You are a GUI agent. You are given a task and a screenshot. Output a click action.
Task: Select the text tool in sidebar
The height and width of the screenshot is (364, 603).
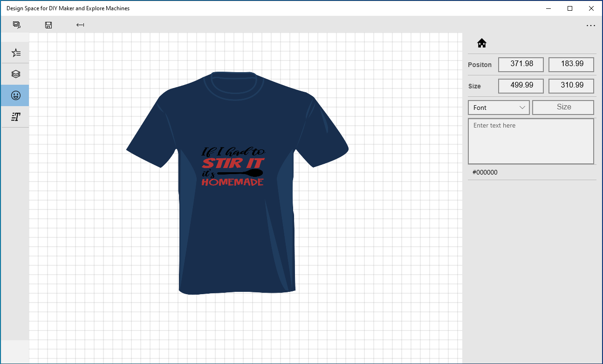pos(16,117)
